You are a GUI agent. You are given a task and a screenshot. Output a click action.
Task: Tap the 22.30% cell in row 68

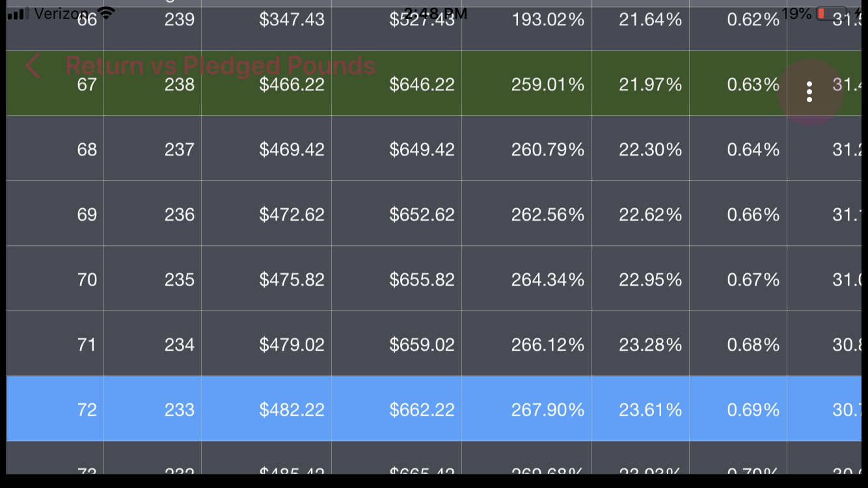pyautogui.click(x=650, y=150)
